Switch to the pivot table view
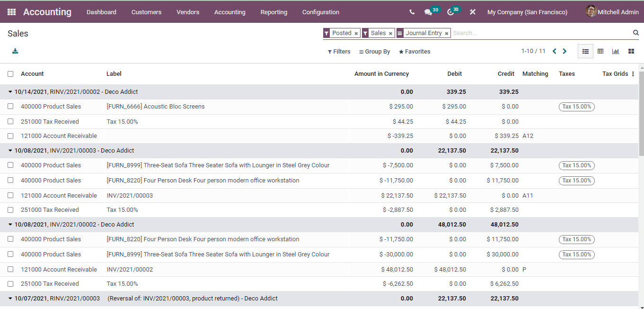 pos(600,51)
